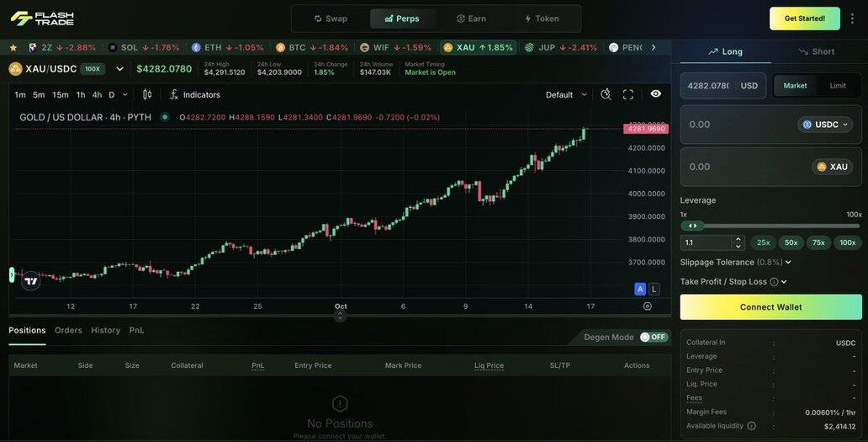
Task: Toggle Degen Mode switch
Action: point(653,337)
